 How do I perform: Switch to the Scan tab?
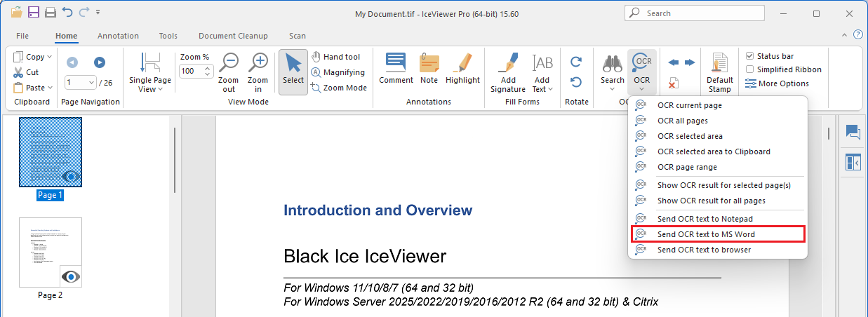tap(298, 36)
